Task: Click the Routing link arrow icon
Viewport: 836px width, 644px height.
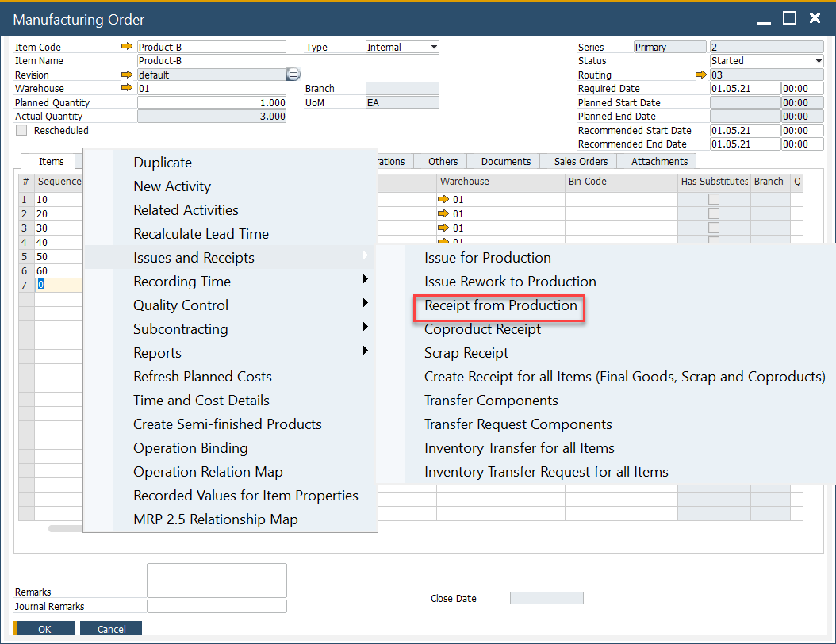Action: pos(700,75)
